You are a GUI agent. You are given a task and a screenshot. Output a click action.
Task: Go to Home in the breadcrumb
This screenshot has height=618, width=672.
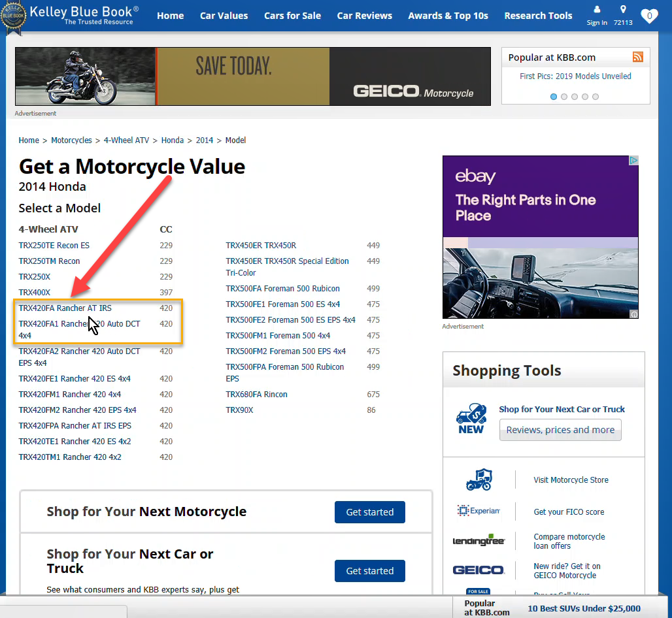point(29,140)
